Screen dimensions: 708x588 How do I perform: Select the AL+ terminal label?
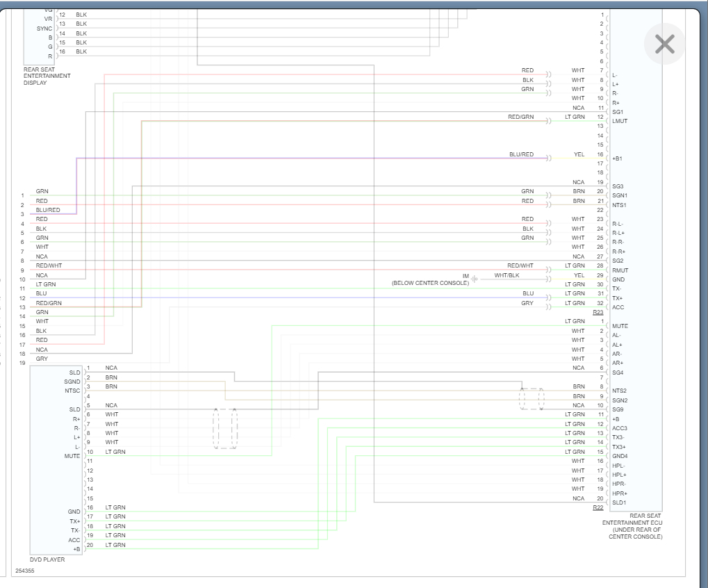[617, 345]
